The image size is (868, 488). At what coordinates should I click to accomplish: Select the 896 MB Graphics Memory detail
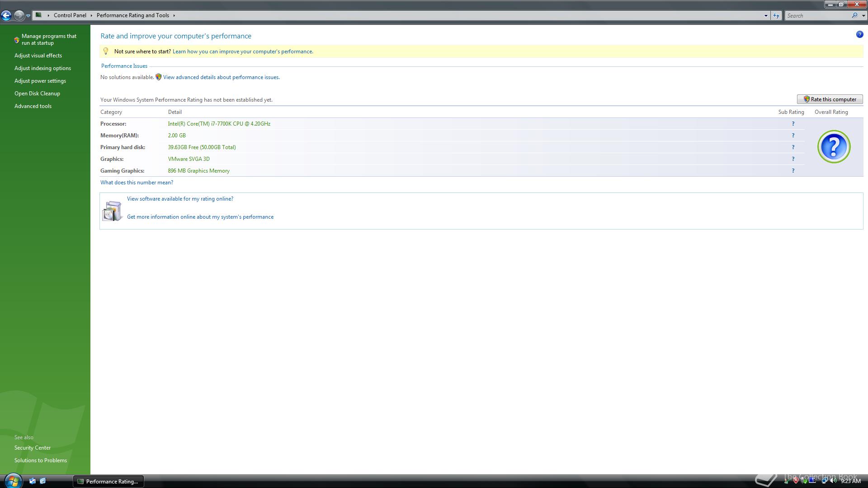pyautogui.click(x=198, y=171)
